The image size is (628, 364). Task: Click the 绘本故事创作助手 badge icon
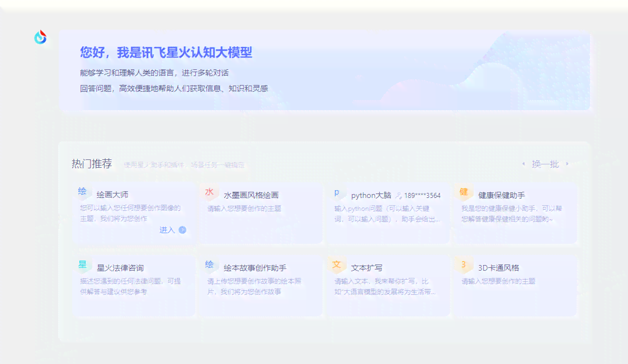pyautogui.click(x=210, y=264)
